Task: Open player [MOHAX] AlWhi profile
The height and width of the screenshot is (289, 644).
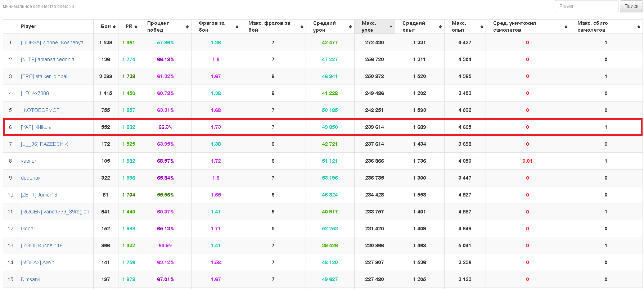Action: click(x=38, y=262)
